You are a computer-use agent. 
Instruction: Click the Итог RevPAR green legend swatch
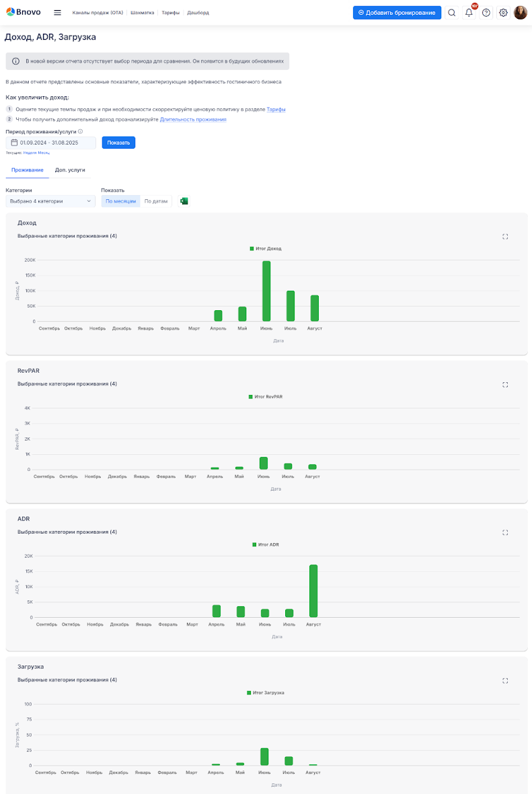pyautogui.click(x=251, y=396)
